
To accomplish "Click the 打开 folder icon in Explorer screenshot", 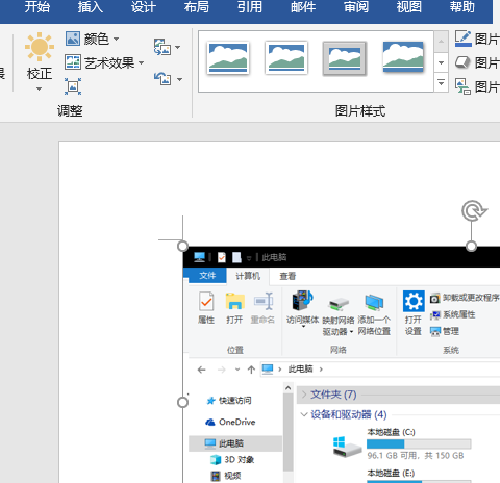I will [x=235, y=301].
